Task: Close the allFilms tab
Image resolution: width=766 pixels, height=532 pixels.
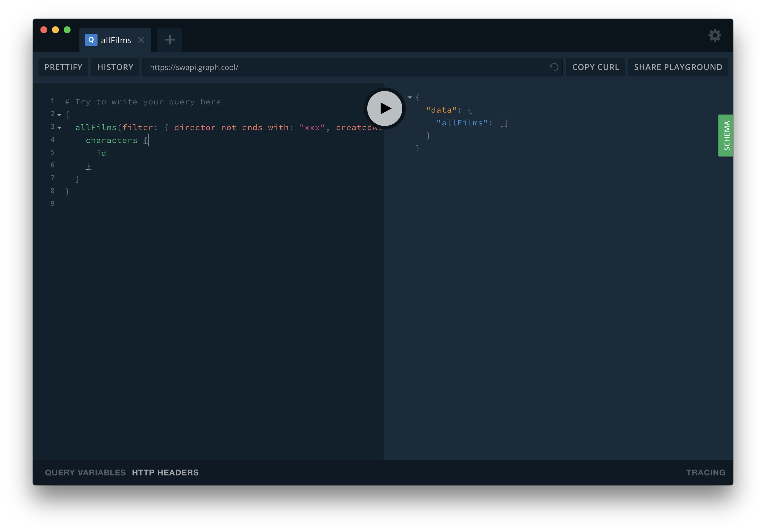Action: pyautogui.click(x=141, y=40)
